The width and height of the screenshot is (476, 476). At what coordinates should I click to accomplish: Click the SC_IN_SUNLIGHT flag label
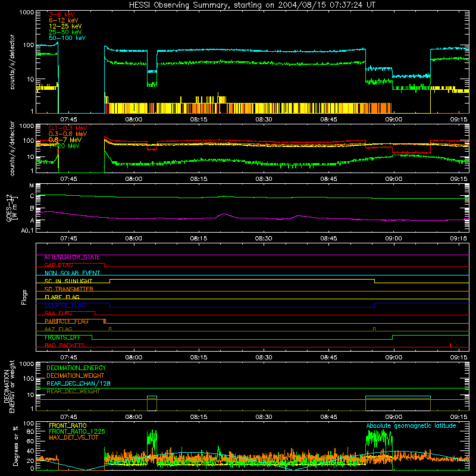tap(68, 281)
